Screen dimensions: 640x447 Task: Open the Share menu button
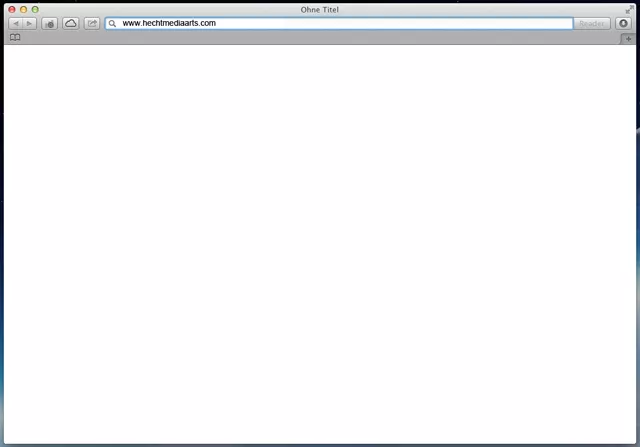(x=92, y=23)
